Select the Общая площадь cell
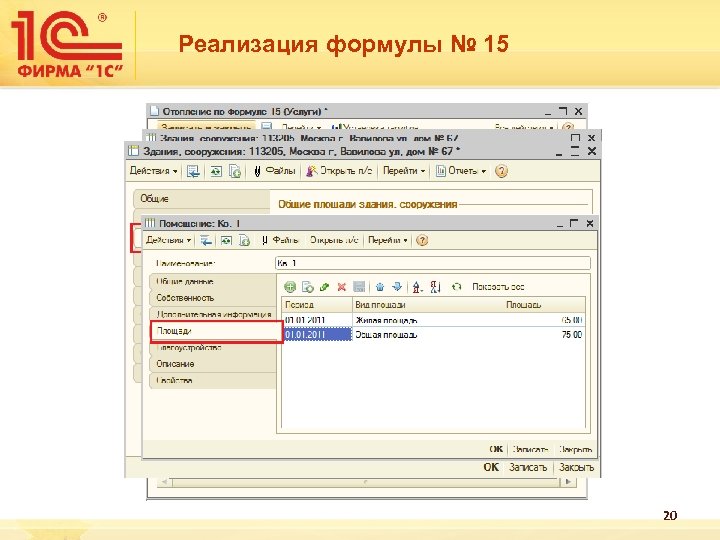Image resolution: width=720 pixels, height=540 pixels. pos(428,335)
